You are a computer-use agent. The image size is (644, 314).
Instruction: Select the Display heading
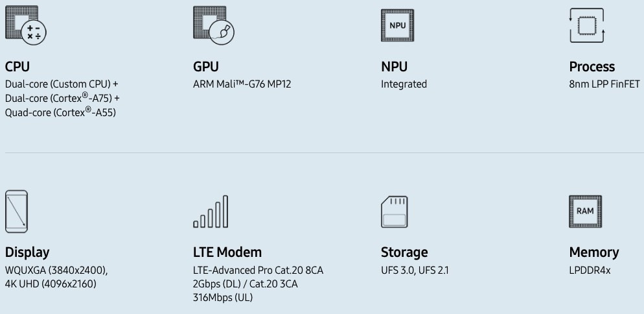coord(27,252)
